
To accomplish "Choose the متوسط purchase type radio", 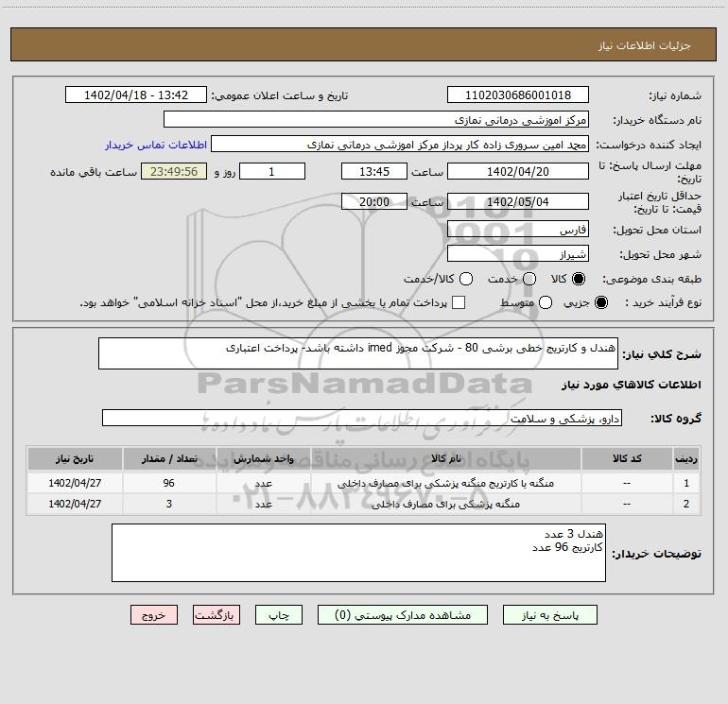I will 546,302.
